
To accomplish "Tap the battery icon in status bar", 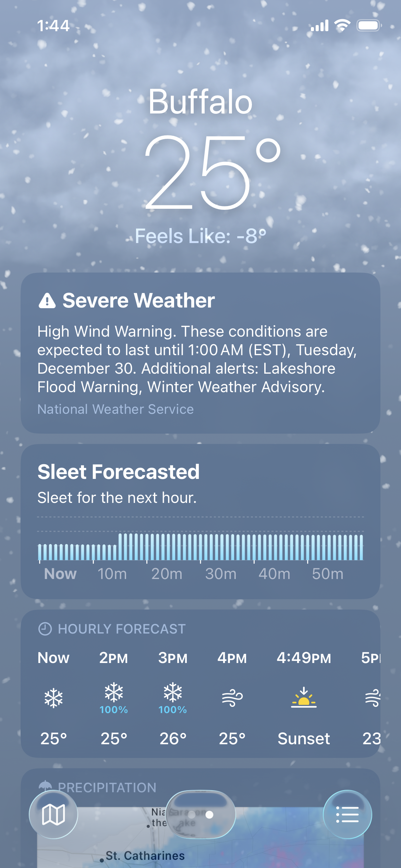I will tap(368, 25).
